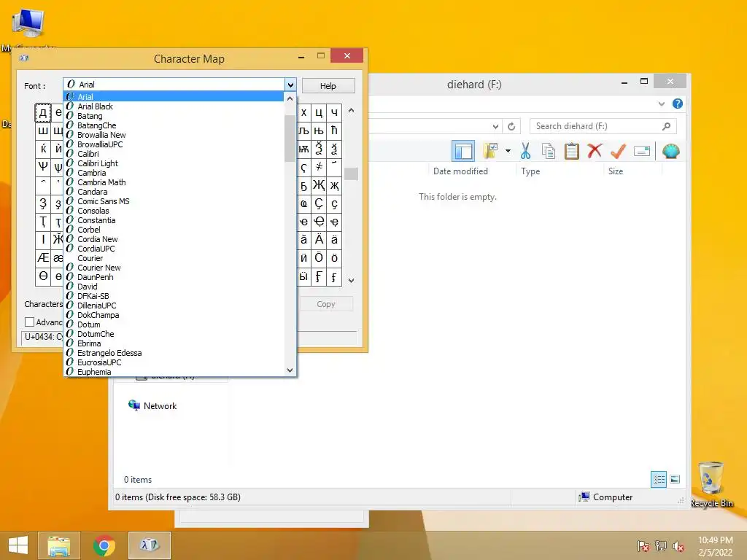Click character grid scroll down arrow
The width and height of the screenshot is (747, 560).
click(351, 281)
